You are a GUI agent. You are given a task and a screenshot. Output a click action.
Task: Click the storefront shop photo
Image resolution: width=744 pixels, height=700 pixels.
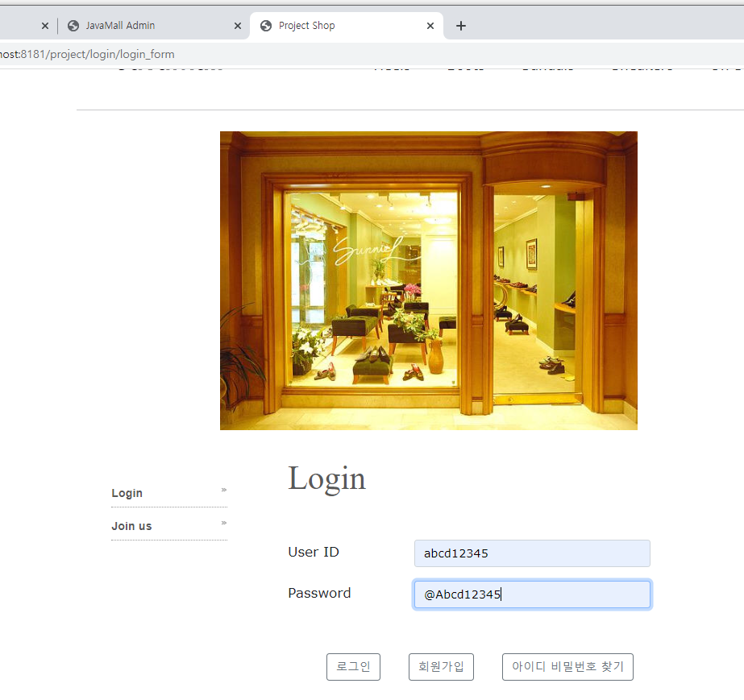click(428, 280)
